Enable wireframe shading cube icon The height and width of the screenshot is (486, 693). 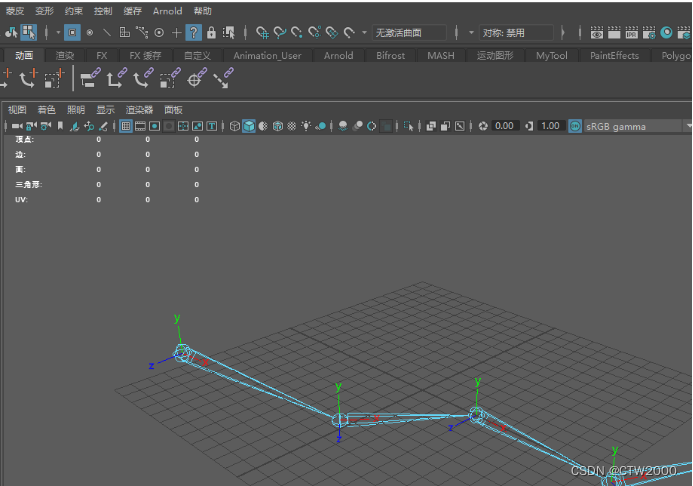point(235,126)
